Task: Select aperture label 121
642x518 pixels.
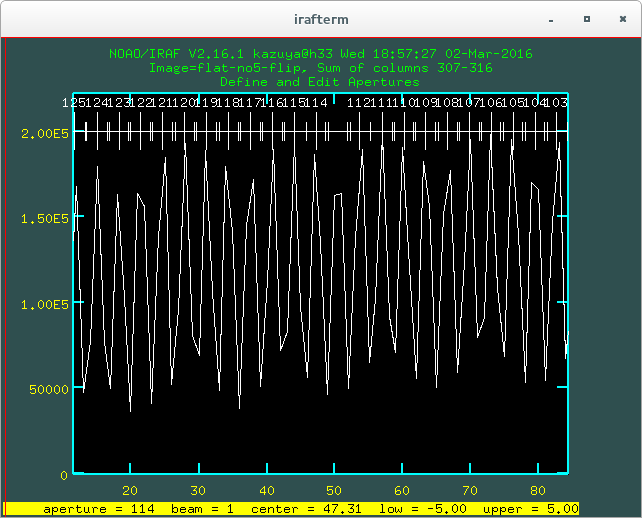Action: [x=162, y=102]
